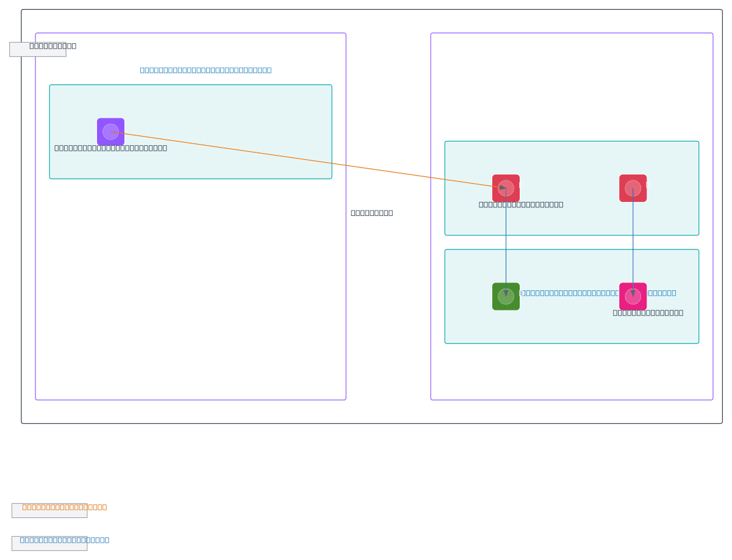Click the orange-text legend box at bottom

click(49, 510)
